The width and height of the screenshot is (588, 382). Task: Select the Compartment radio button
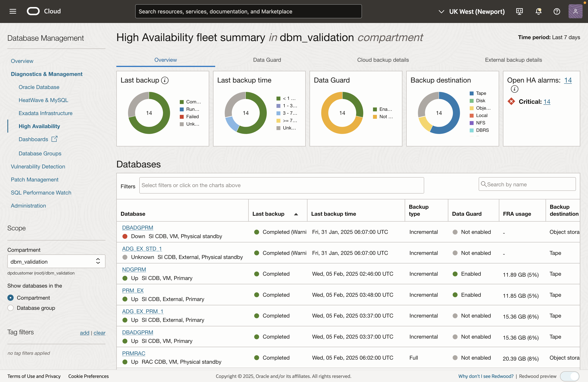point(11,298)
